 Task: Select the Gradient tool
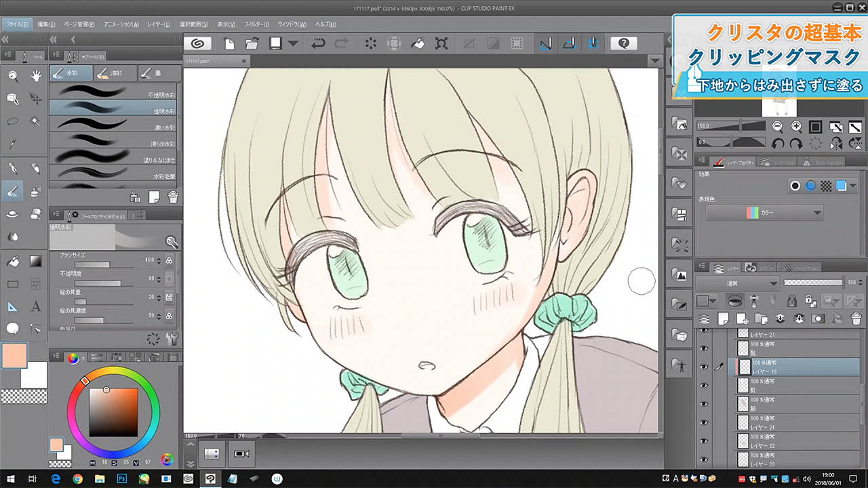point(35,261)
